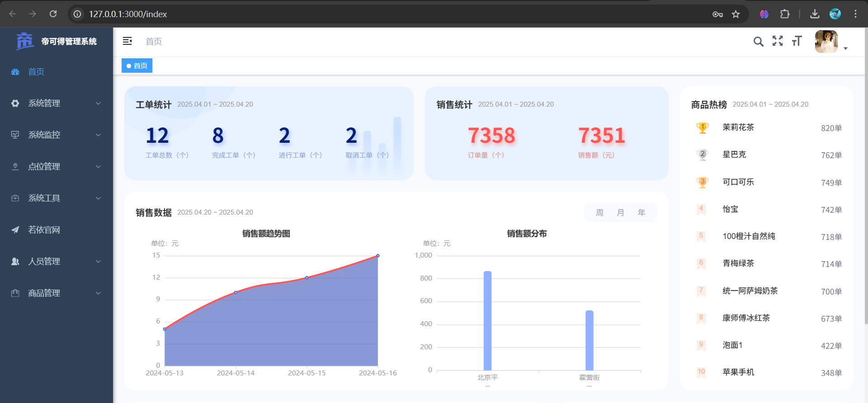868x403 pixels.
Task: Click the 人员管理 people icon
Action: (15, 262)
